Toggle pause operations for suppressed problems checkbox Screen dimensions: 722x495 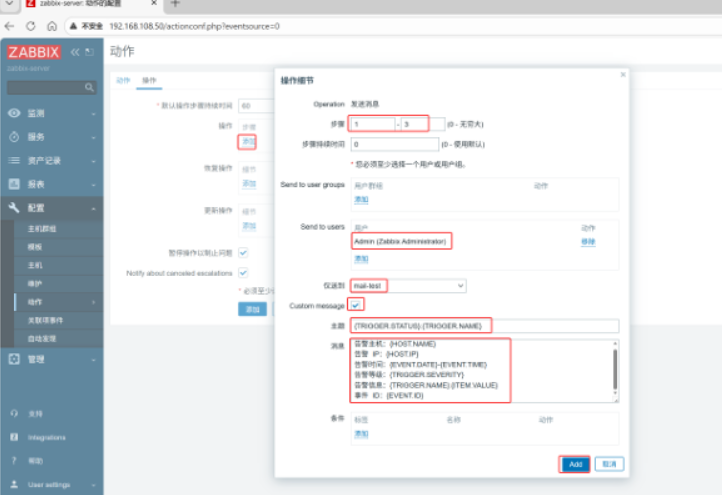(243, 253)
